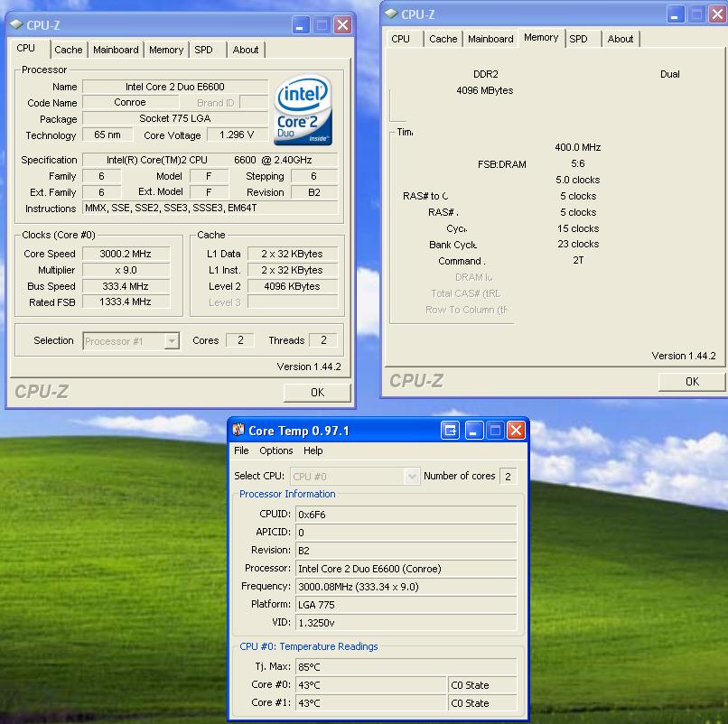Open SPD tab in left CPU-Z window
The width and height of the screenshot is (728, 724).
pyautogui.click(x=203, y=50)
